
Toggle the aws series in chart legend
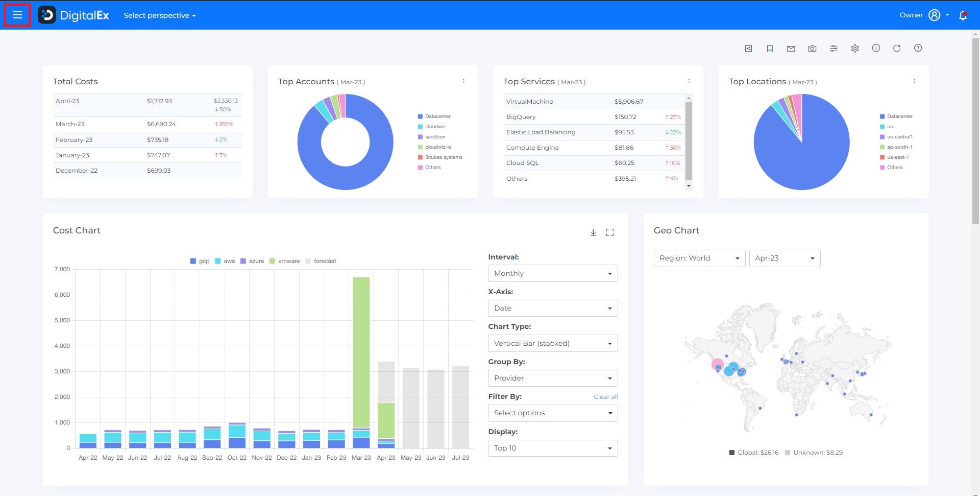pyautogui.click(x=225, y=261)
